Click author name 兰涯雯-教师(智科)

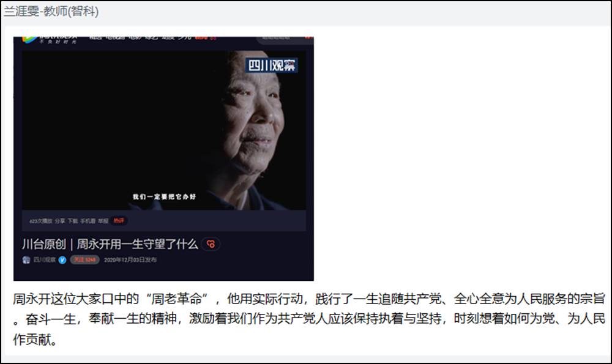(51, 11)
